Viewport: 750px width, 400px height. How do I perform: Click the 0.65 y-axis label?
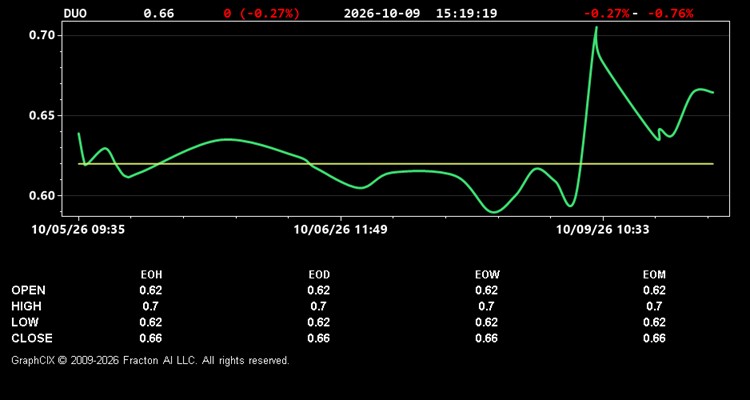44,116
